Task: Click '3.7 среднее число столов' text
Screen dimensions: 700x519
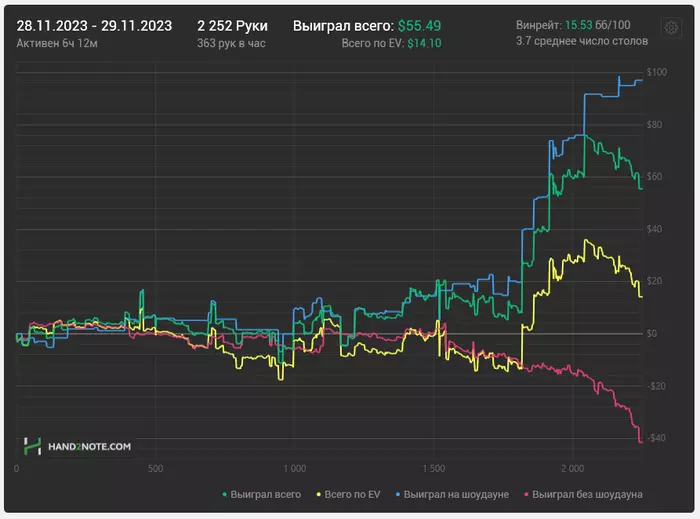Action: pyautogui.click(x=582, y=41)
